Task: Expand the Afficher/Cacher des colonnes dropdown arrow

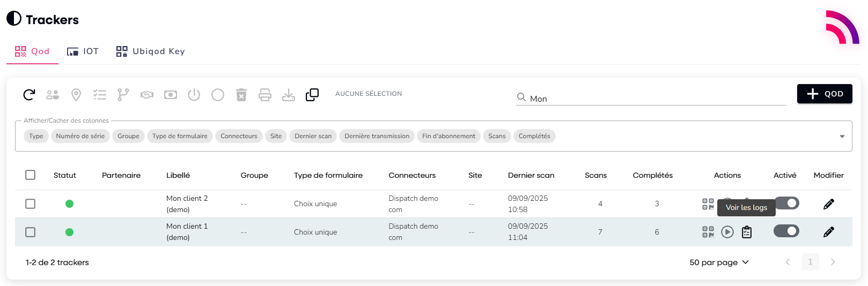Action: point(842,137)
